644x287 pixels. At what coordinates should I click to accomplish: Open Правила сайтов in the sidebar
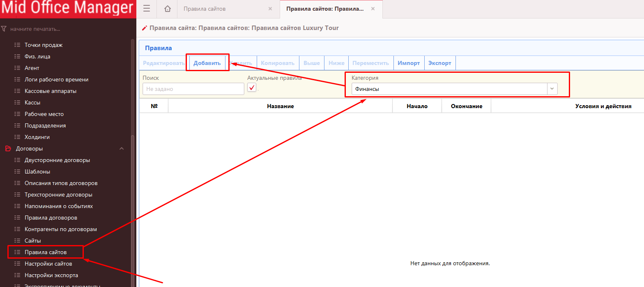[x=46, y=252]
